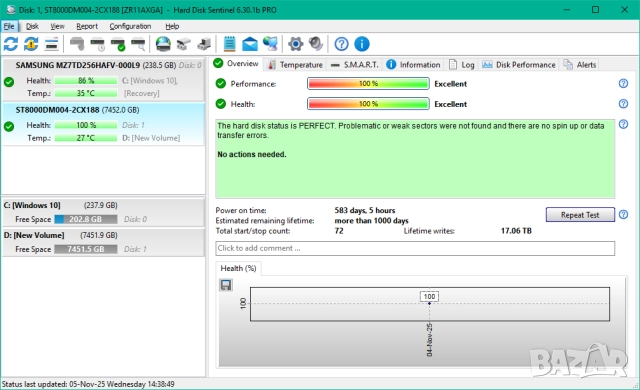Viewport: 640px width, 390px height.
Task: Open the File menu
Action: 9,26
